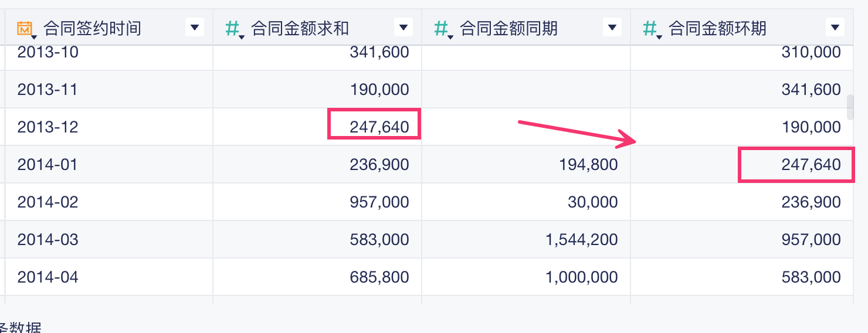868x333 pixels.
Task: Click numeric type icon for 合同金额同期
Action: click(442, 28)
